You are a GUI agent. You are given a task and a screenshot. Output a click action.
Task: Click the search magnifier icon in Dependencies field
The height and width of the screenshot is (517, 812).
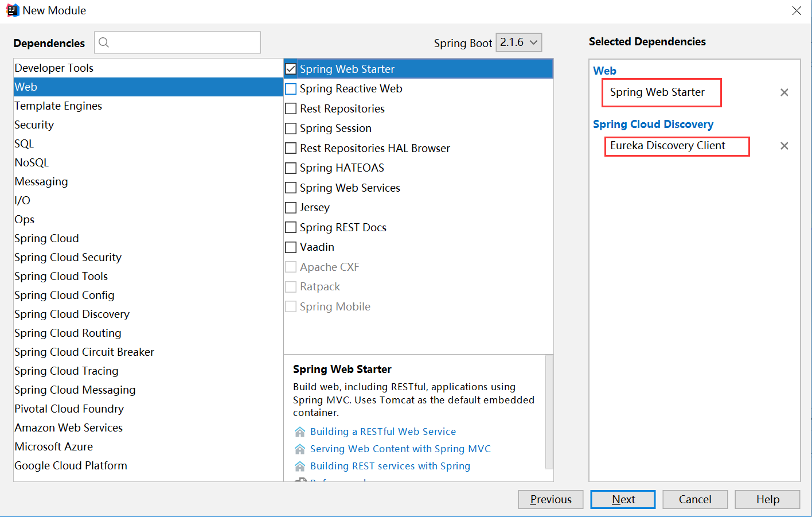tap(104, 42)
